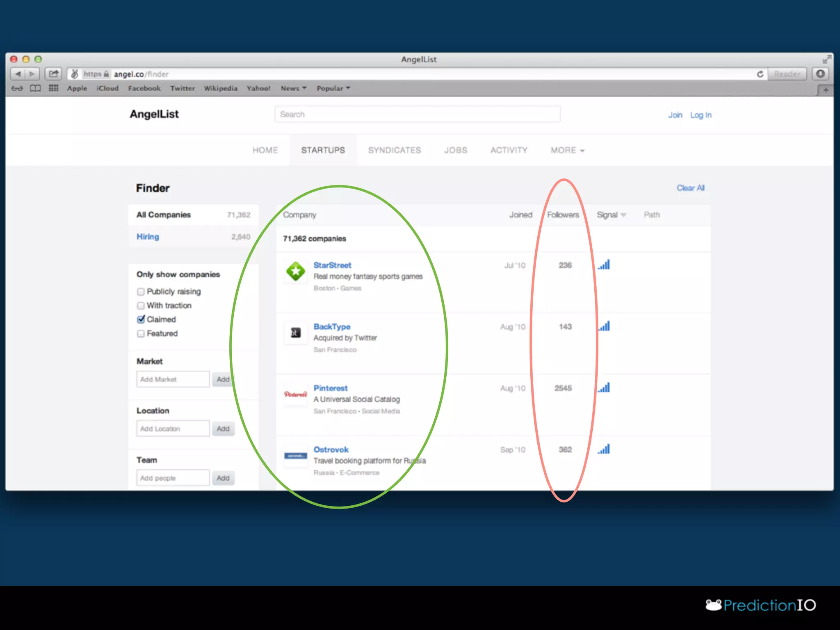Click the angel.co/finder address bar
Viewport: 840px width, 630px height.
416,74
